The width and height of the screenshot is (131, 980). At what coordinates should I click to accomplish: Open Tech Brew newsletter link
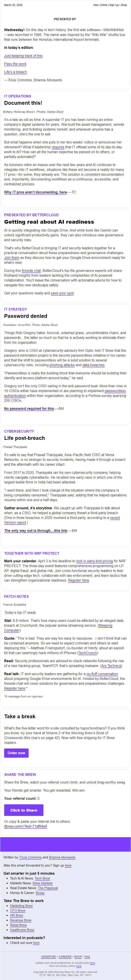pyautogui.click(x=43, y=878)
